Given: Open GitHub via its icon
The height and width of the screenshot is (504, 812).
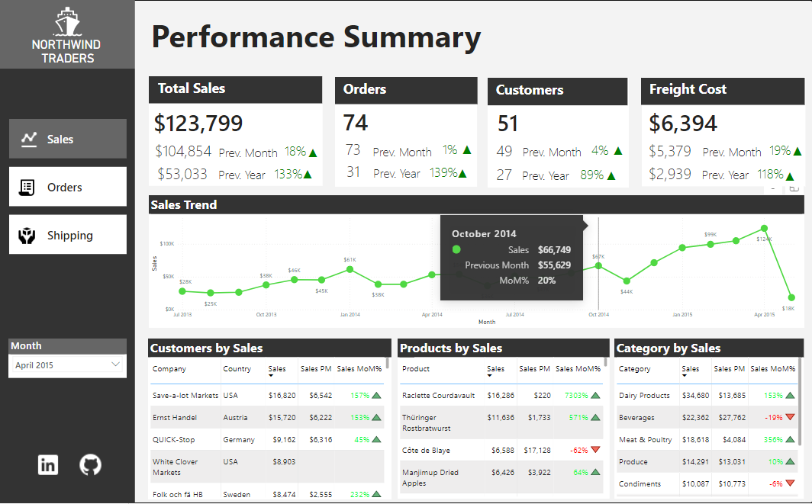Looking at the screenshot, I should [x=90, y=464].
